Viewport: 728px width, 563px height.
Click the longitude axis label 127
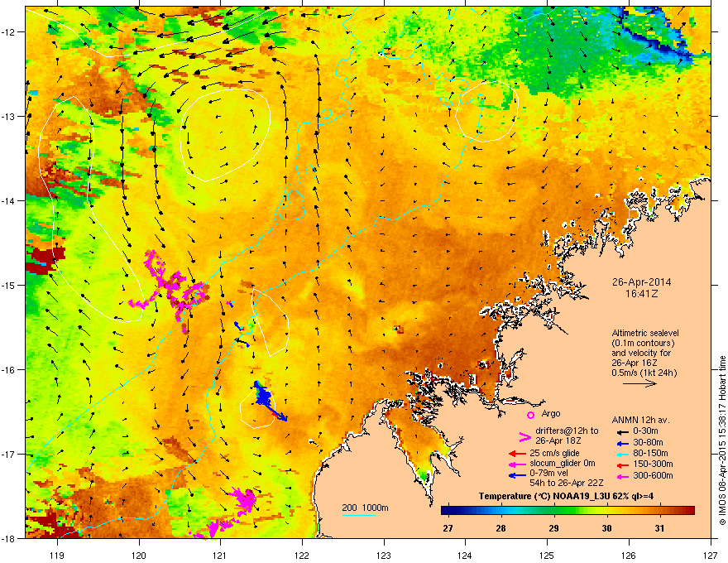point(711,555)
